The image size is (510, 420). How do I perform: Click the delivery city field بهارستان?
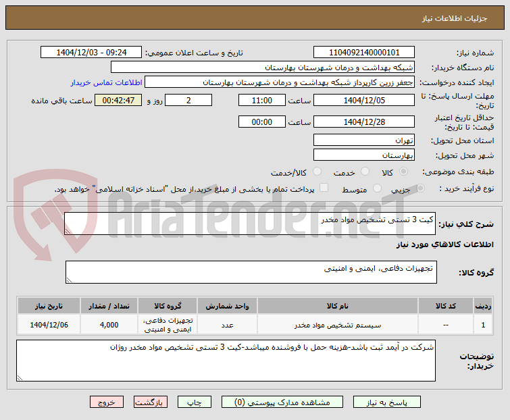pos(364,155)
